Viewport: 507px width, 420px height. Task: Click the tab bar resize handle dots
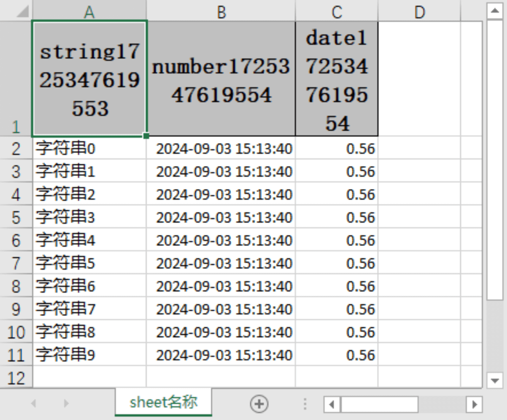click(305, 404)
